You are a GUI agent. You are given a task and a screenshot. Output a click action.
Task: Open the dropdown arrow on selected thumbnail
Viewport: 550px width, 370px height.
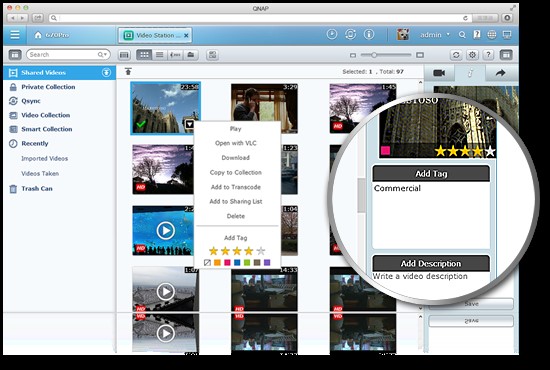(x=189, y=124)
